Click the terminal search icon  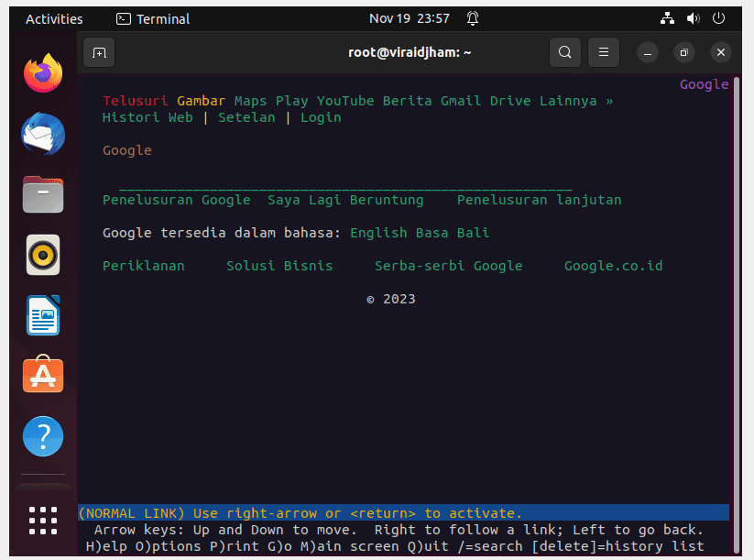(x=565, y=52)
